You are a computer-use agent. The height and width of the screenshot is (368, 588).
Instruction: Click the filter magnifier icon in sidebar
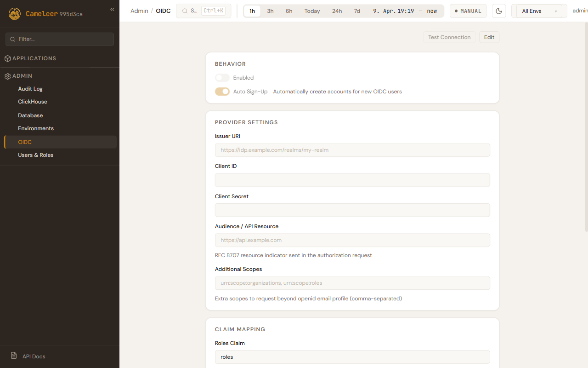[12, 39]
